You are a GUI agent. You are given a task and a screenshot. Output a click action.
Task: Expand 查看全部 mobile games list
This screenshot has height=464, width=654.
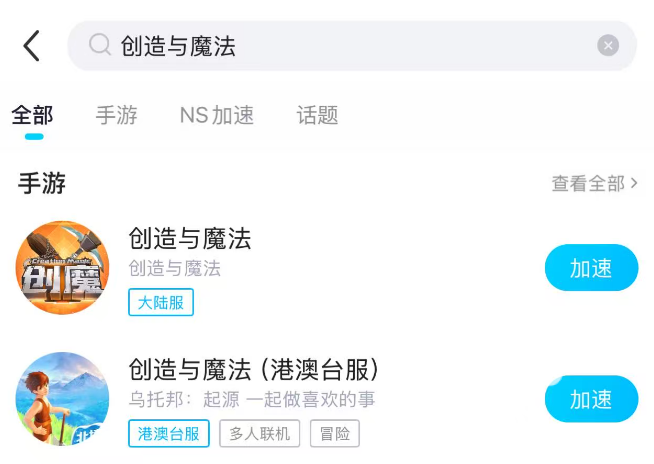pyautogui.click(x=594, y=184)
